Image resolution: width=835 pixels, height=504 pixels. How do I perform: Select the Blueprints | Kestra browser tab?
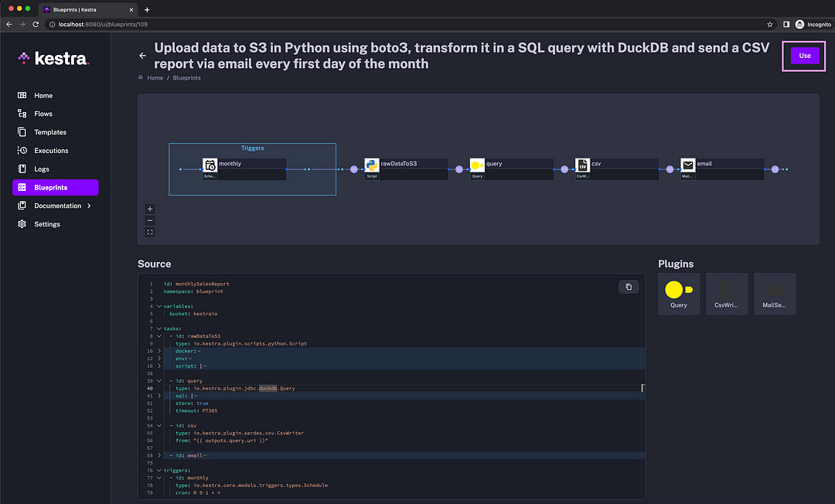coord(88,9)
